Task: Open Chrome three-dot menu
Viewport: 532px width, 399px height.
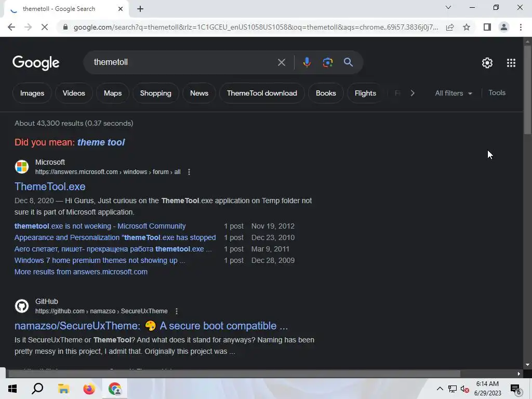Action: [x=521, y=27]
